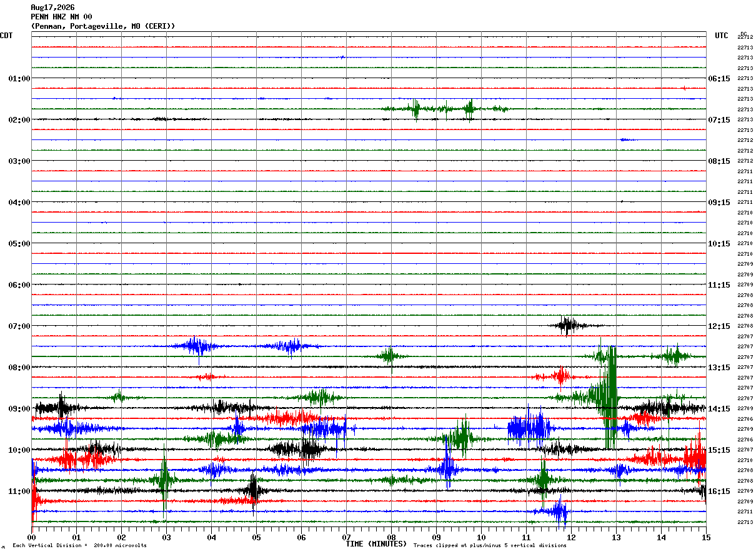Click the CDT timezone label
Viewport: 756px width, 554px height.
6,36
